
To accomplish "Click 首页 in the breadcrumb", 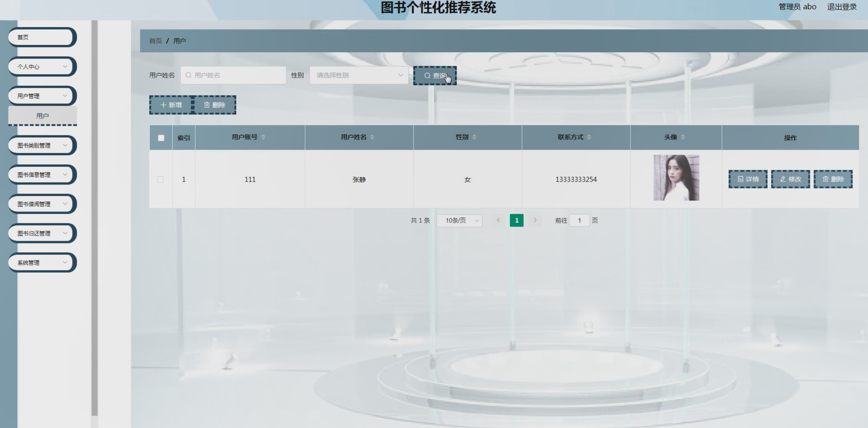I will coord(155,41).
